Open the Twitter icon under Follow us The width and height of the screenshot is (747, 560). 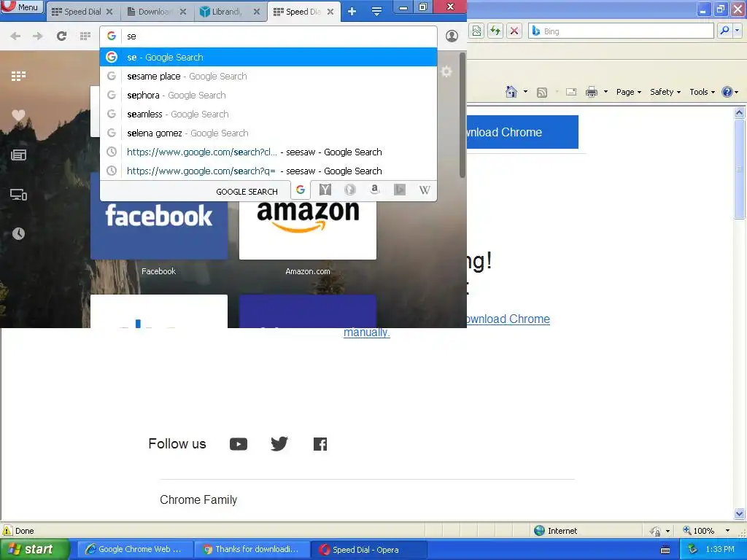point(279,444)
